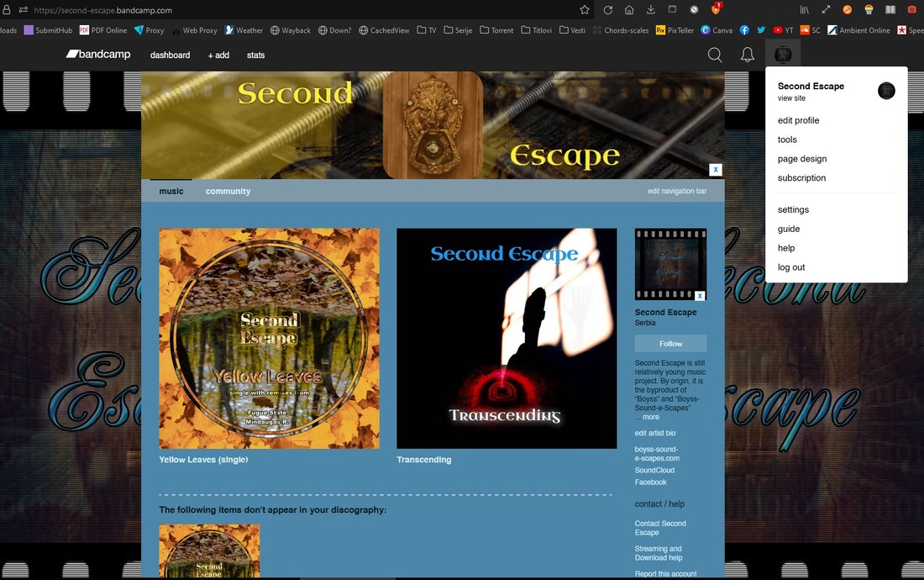Open 'Streaming and Download help' link

[659, 553]
